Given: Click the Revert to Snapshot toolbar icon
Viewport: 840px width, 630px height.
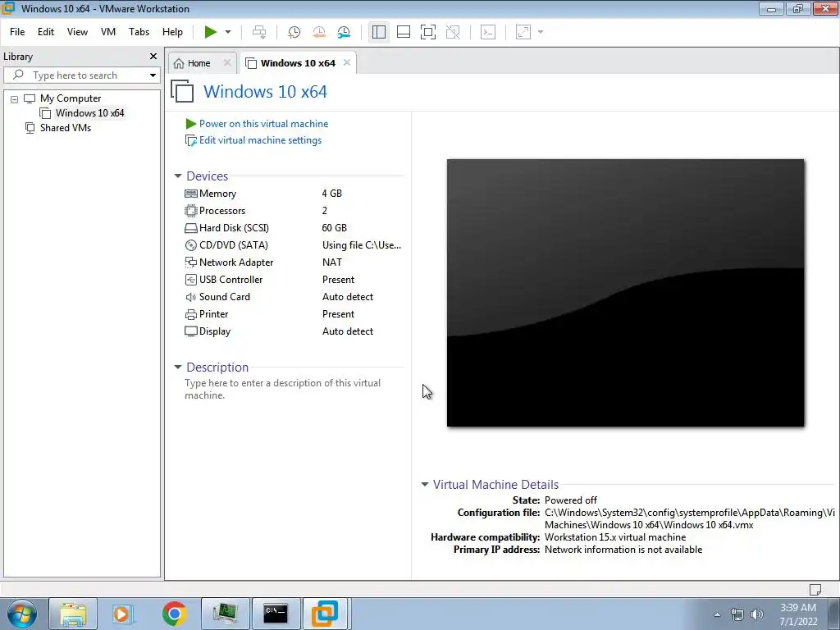Looking at the screenshot, I should tap(319, 32).
